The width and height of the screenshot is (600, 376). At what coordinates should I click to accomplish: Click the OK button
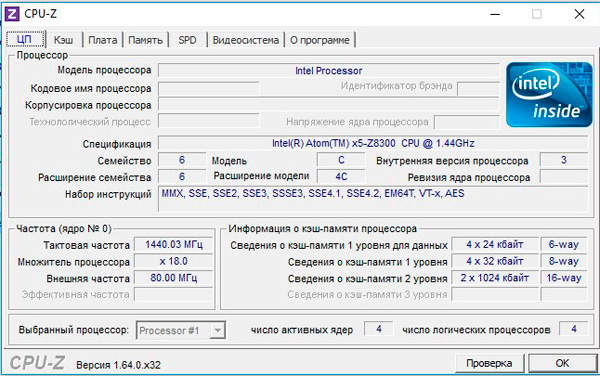coord(562,363)
